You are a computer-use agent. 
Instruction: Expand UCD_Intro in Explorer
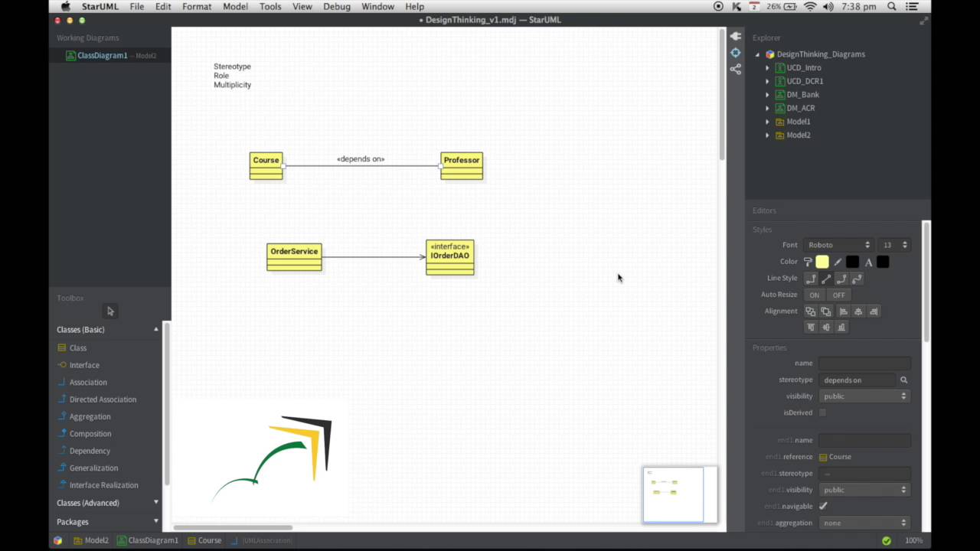tap(767, 68)
